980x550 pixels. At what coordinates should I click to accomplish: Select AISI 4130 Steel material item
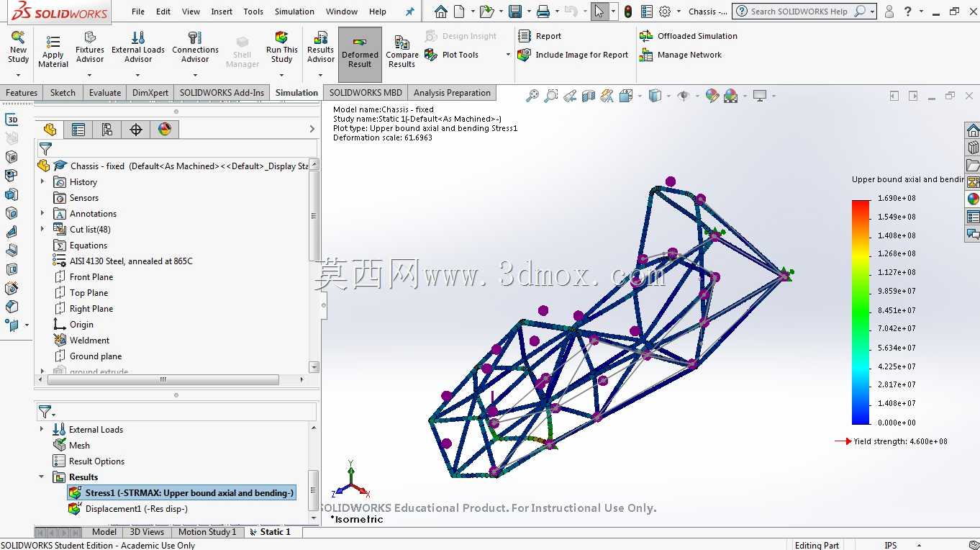click(123, 261)
